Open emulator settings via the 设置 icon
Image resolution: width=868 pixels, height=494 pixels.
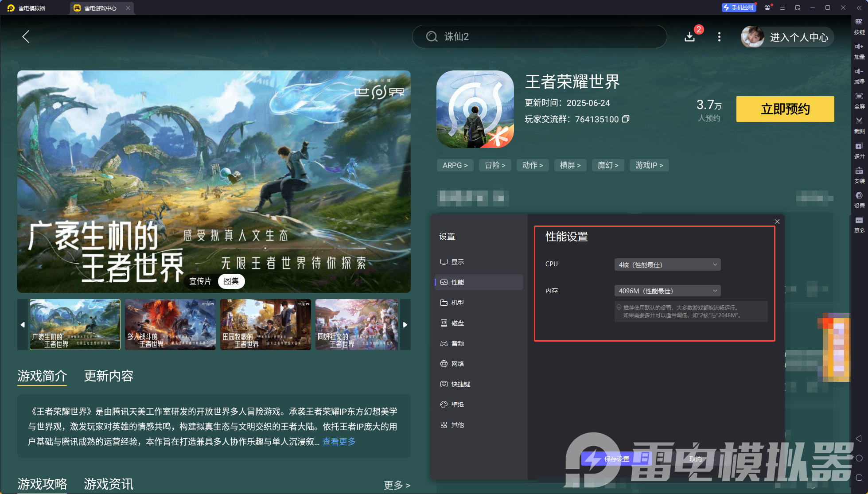(x=859, y=200)
